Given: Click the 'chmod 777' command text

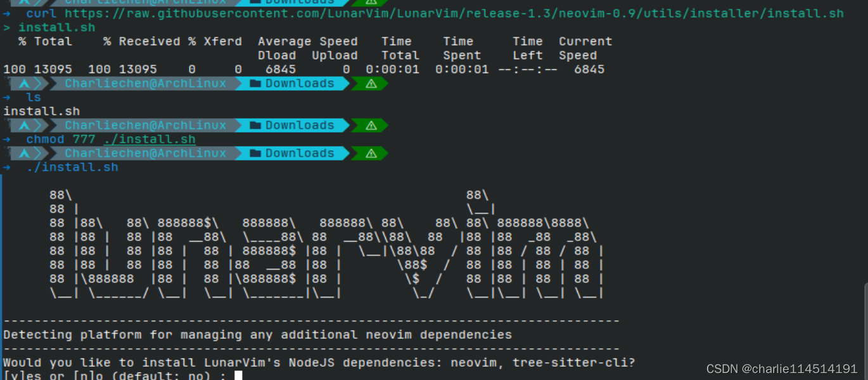Looking at the screenshot, I should (61, 139).
